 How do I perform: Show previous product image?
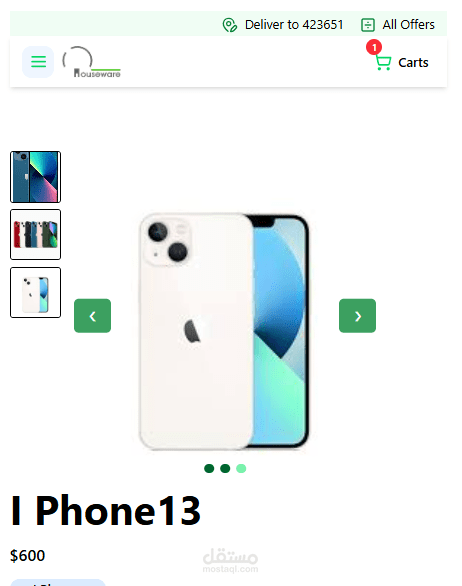coord(92,316)
